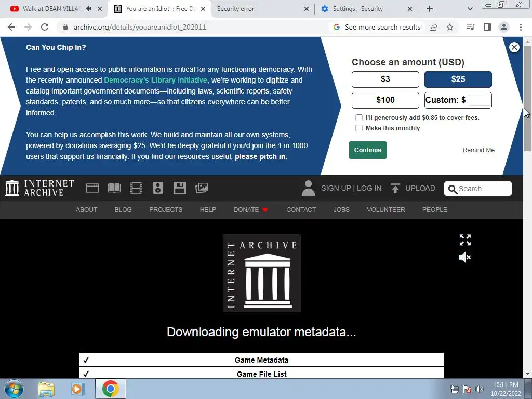Dismiss the donation banner with X
The height and width of the screenshot is (399, 532).
click(514, 47)
